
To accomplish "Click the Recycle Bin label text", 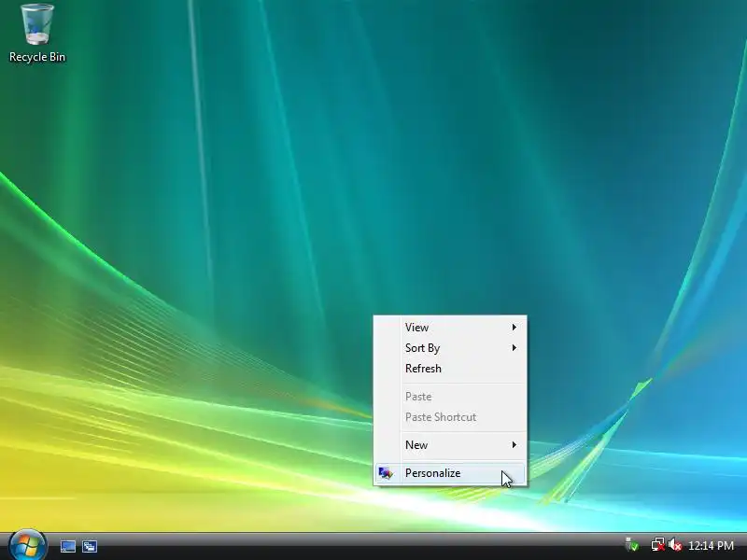I will (37, 57).
